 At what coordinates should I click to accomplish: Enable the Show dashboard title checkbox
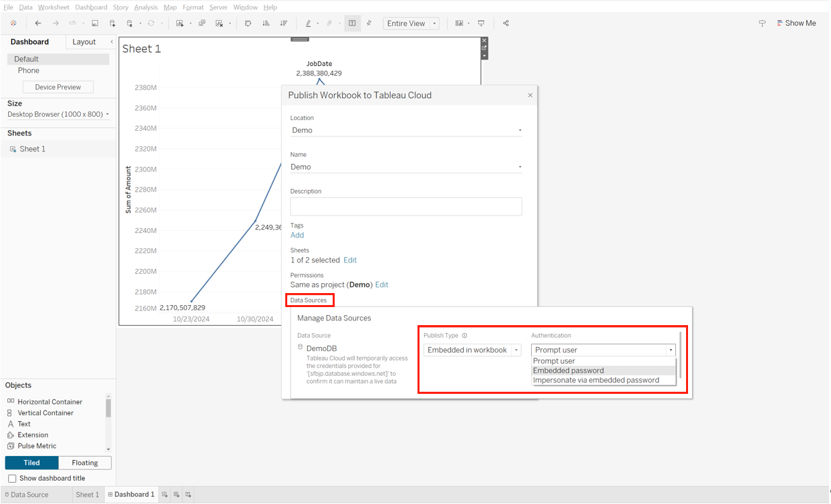[12, 478]
